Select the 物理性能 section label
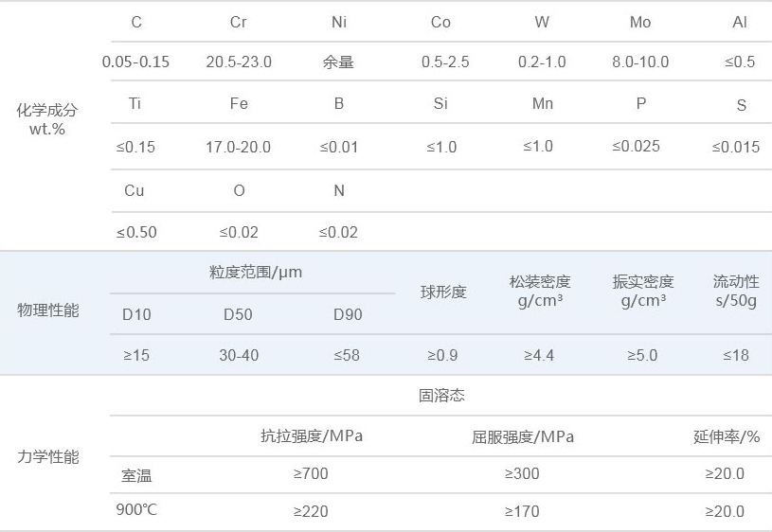The image size is (772, 532). 48,310
